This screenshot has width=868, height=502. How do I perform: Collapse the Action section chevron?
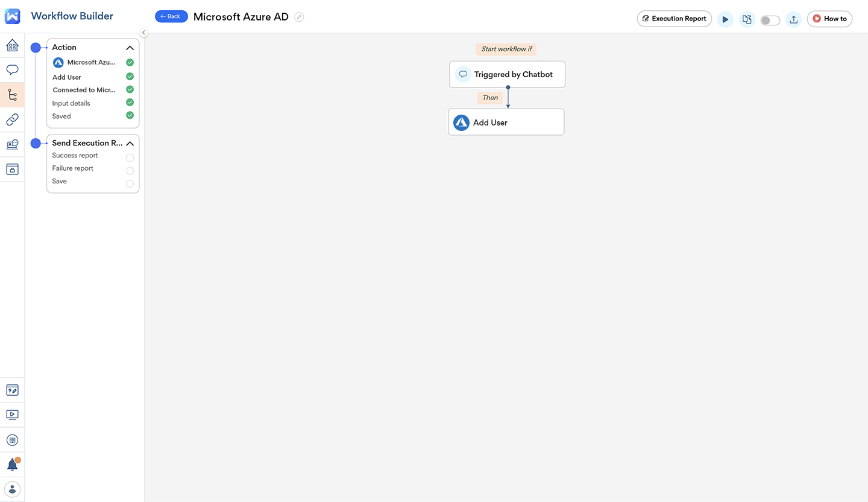pos(130,48)
